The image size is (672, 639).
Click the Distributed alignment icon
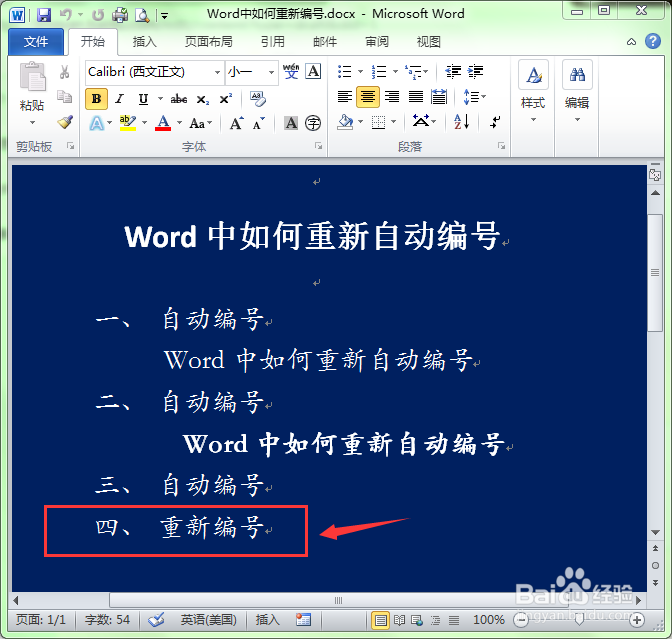[x=439, y=96]
